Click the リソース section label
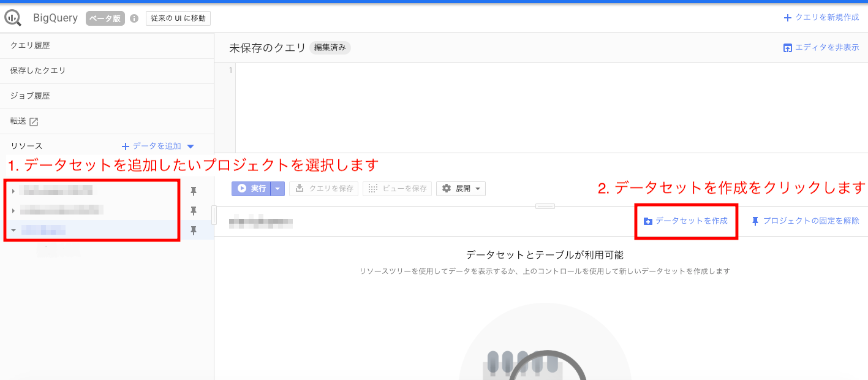Viewport: 868px width, 380px height. pos(26,146)
